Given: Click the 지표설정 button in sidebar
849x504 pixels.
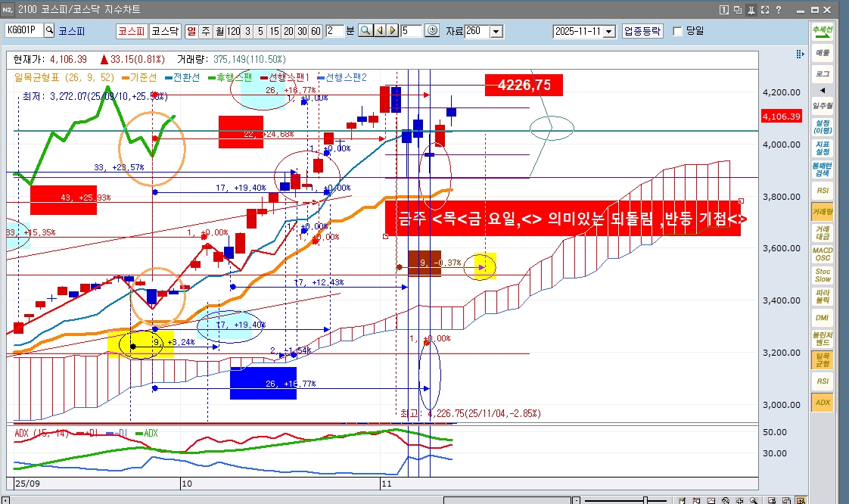Looking at the screenshot, I should (x=822, y=148).
